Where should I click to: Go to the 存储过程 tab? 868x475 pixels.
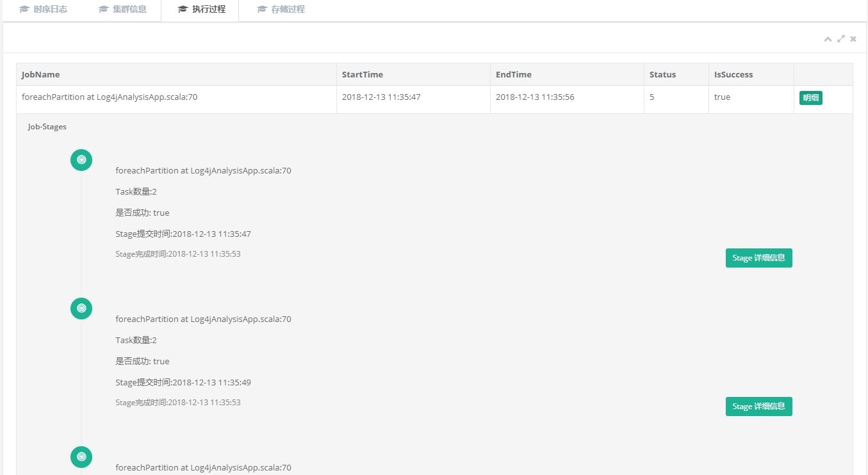281,10
